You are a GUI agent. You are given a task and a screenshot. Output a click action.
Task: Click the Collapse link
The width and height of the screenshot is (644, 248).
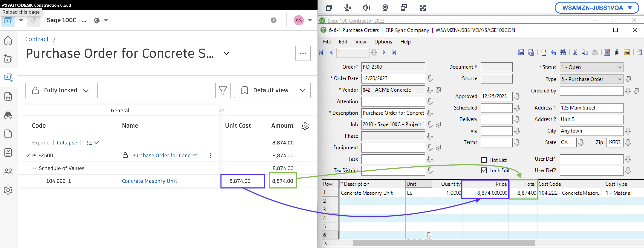click(x=67, y=143)
